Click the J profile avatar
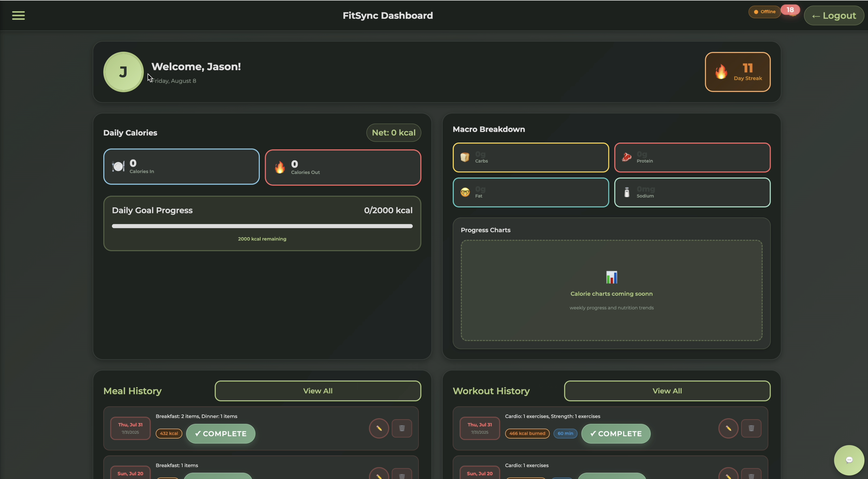Image resolution: width=868 pixels, height=479 pixels. pyautogui.click(x=123, y=72)
